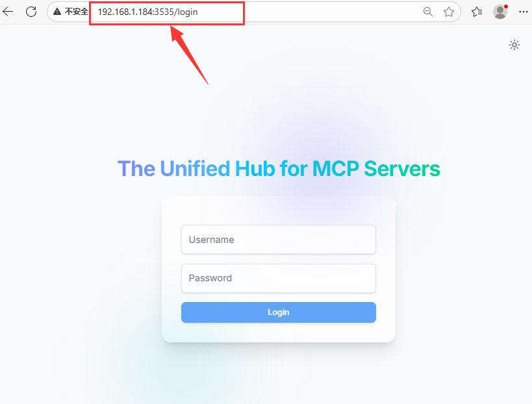Screen dimensions: 532x404
Task: Click the blue Login button
Action: tap(279, 312)
